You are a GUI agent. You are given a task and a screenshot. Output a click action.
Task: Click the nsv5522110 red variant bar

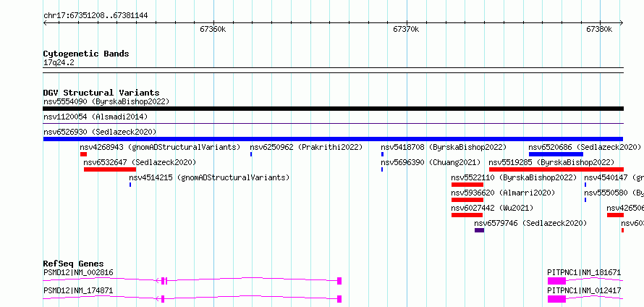(467, 185)
